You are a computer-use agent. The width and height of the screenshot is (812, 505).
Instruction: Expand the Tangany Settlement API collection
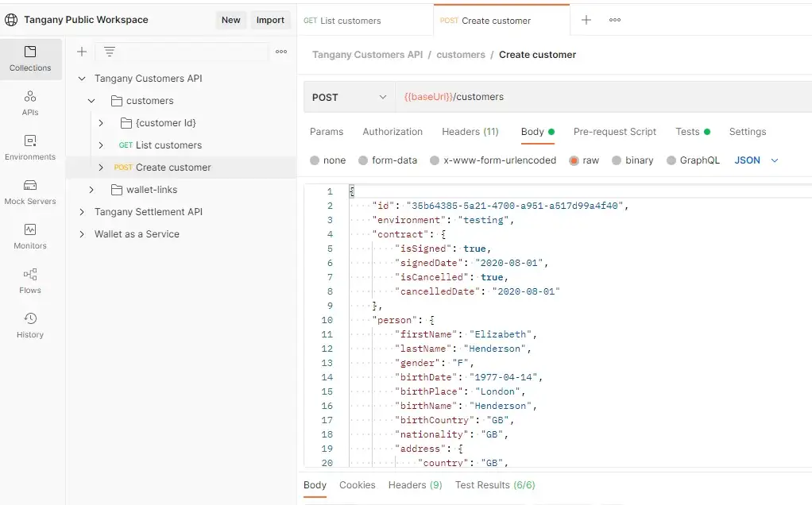click(x=81, y=212)
